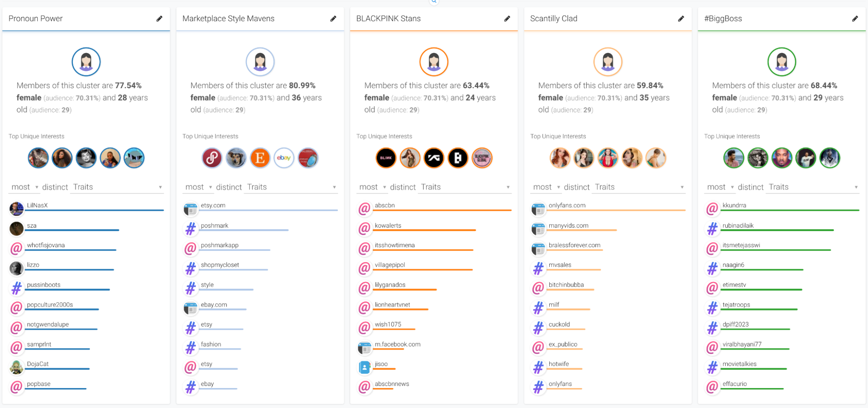Click the effacurio trait label

click(735, 384)
